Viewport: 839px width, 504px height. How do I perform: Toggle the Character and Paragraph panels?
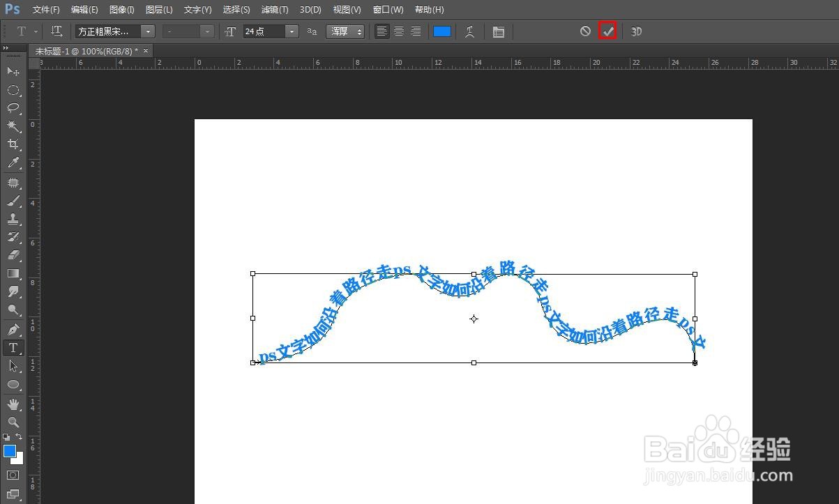pos(498,31)
